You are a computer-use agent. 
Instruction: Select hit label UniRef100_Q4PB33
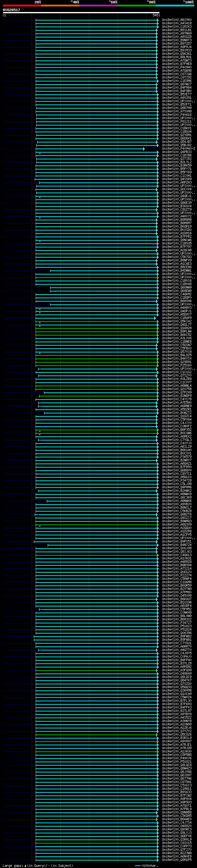coord(177,152)
